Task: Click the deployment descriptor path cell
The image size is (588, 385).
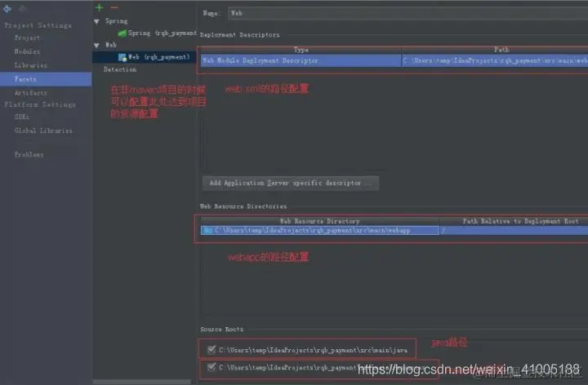Action: pos(495,60)
